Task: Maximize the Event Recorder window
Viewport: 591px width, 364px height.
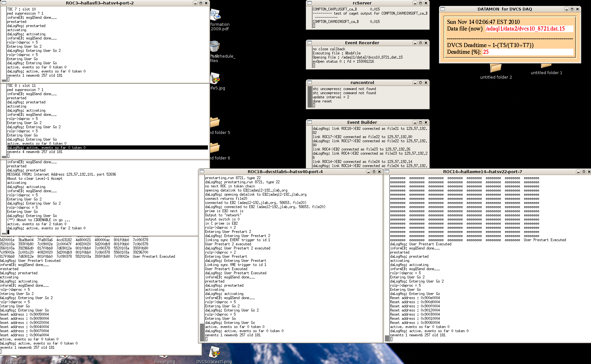Action: (420, 43)
